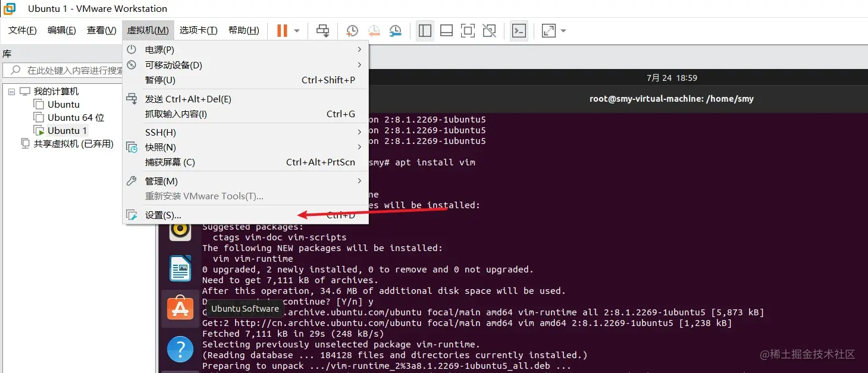Choose 捕获屏幕 (C) menu entry

click(246, 162)
